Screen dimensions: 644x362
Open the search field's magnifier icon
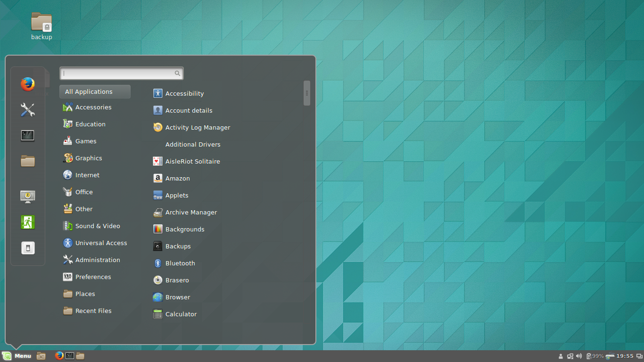pyautogui.click(x=177, y=73)
